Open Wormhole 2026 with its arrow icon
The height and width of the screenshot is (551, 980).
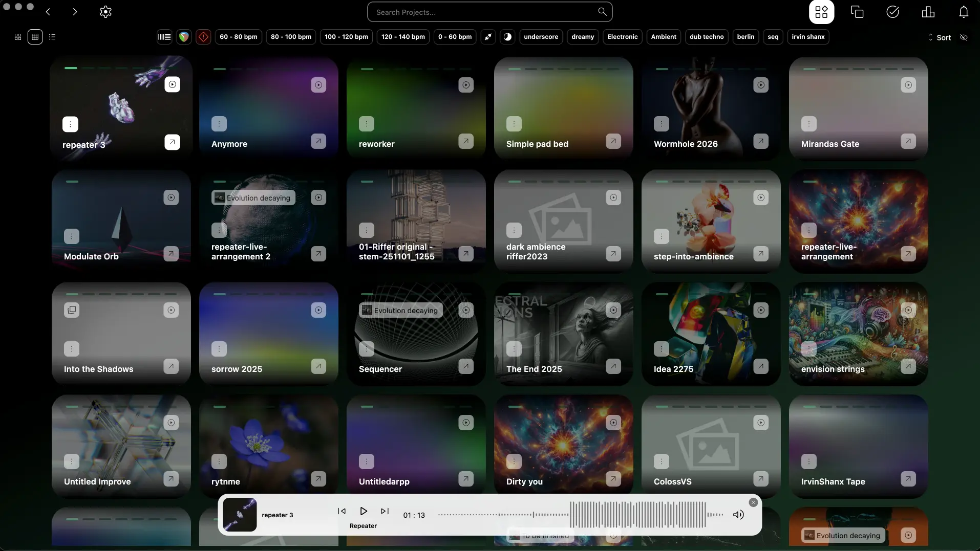coord(761,141)
